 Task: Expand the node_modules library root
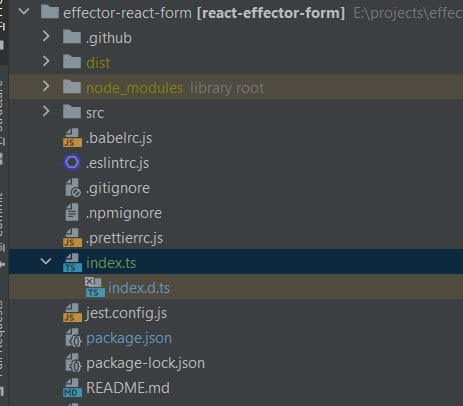click(x=46, y=87)
